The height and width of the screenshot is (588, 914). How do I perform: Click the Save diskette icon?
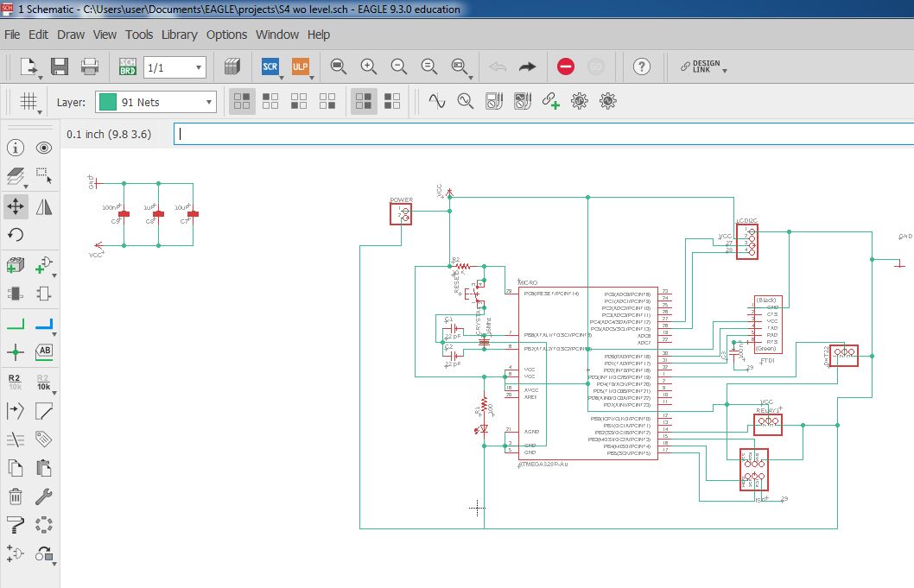click(60, 66)
